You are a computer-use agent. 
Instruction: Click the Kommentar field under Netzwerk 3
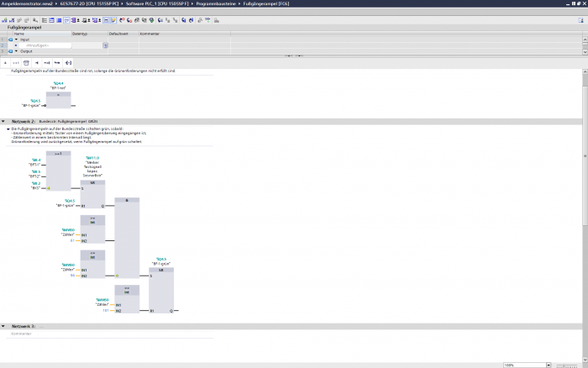(22, 334)
